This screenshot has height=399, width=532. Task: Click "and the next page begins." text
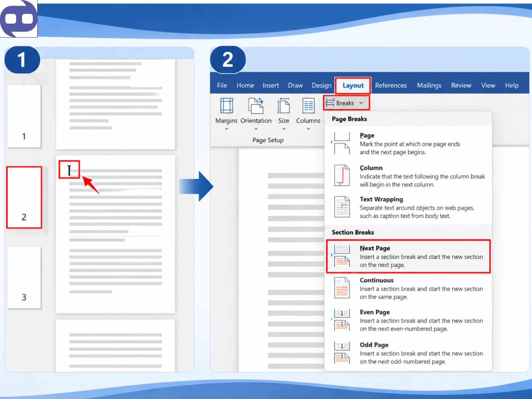point(393,152)
